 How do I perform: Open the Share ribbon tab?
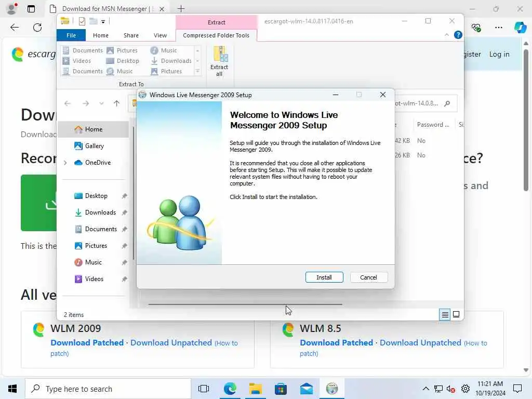pos(131,35)
